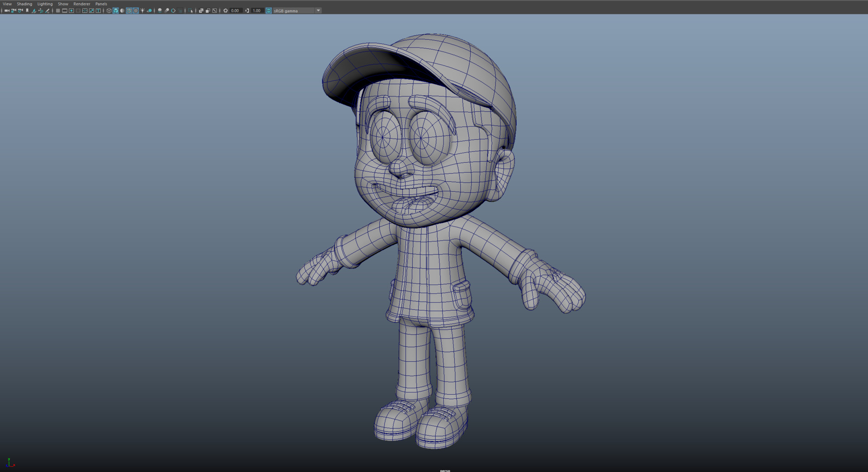Screen dimensions: 868x472
Task: Click the Image Plane icon
Action: (34, 10)
